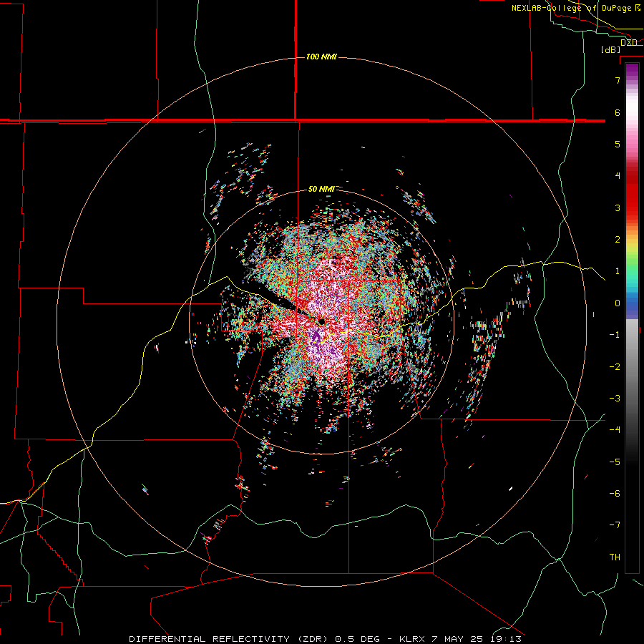Click the -3 value on the color scale
The image size is (644, 644).
[615, 399]
